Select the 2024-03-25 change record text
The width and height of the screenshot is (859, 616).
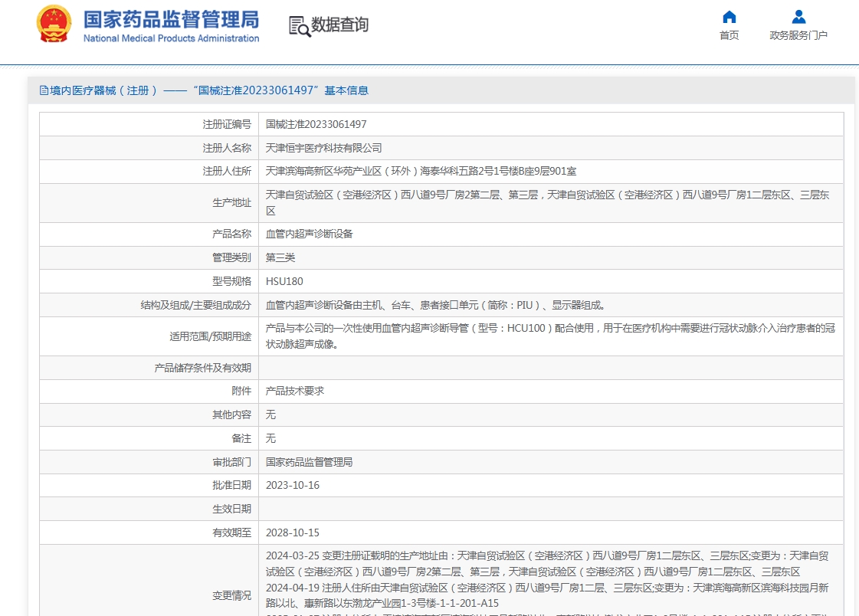547,563
